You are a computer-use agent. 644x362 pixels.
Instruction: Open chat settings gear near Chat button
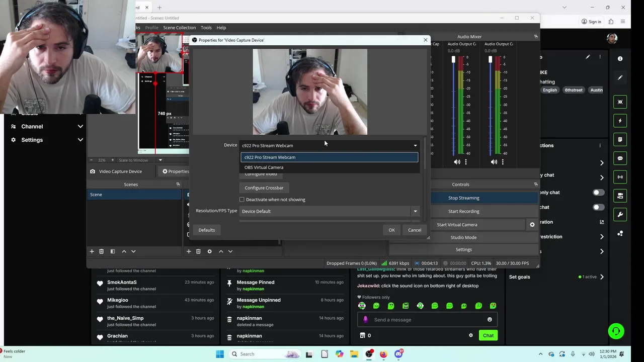[471, 335]
